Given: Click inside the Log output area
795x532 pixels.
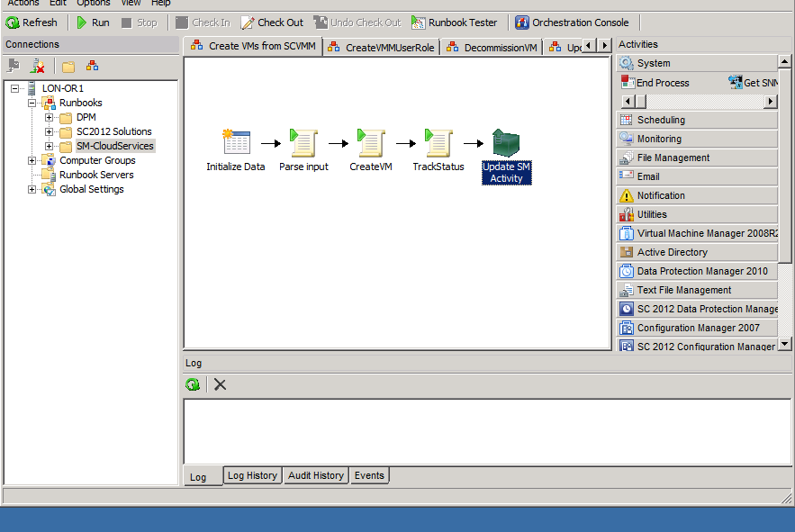Looking at the screenshot, I should tap(487, 432).
